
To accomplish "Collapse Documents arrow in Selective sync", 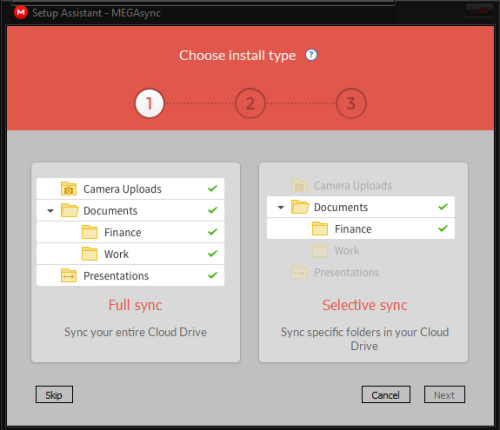I will (x=281, y=207).
